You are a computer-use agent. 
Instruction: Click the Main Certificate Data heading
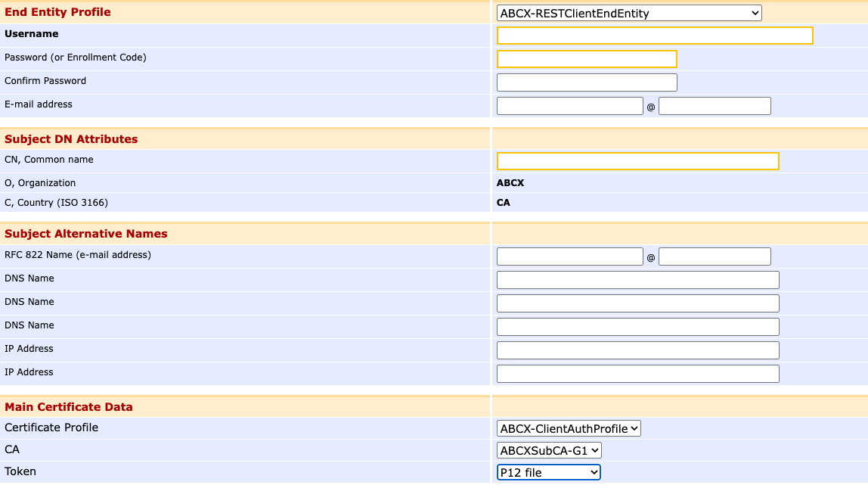(x=69, y=407)
